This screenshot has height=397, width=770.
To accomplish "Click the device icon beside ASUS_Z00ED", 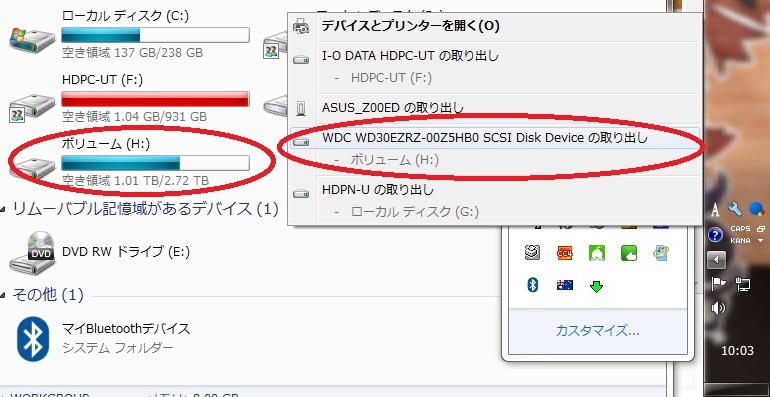I will (301, 108).
